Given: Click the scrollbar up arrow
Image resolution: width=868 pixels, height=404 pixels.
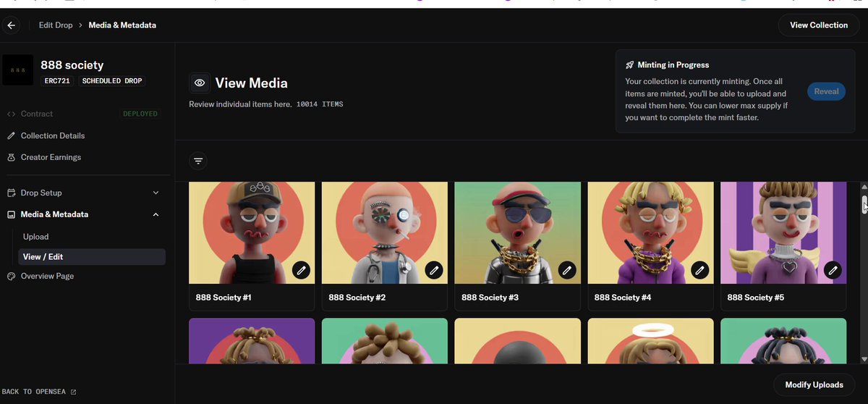Looking at the screenshot, I should (x=864, y=185).
